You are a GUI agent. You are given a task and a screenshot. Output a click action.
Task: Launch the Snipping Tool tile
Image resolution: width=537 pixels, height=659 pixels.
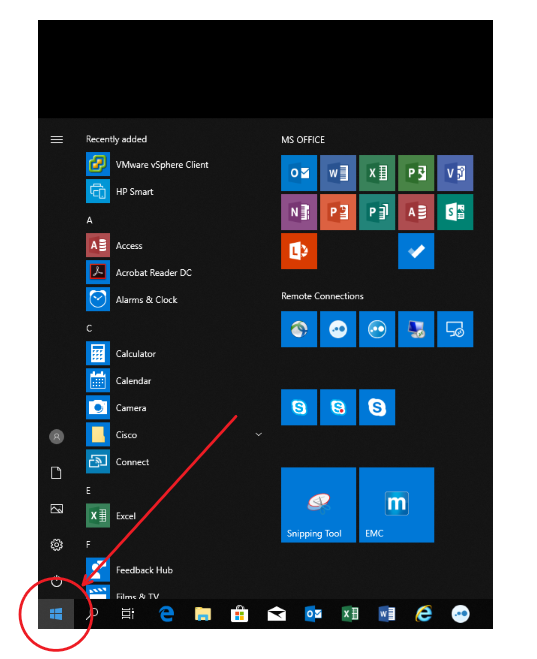[318, 505]
